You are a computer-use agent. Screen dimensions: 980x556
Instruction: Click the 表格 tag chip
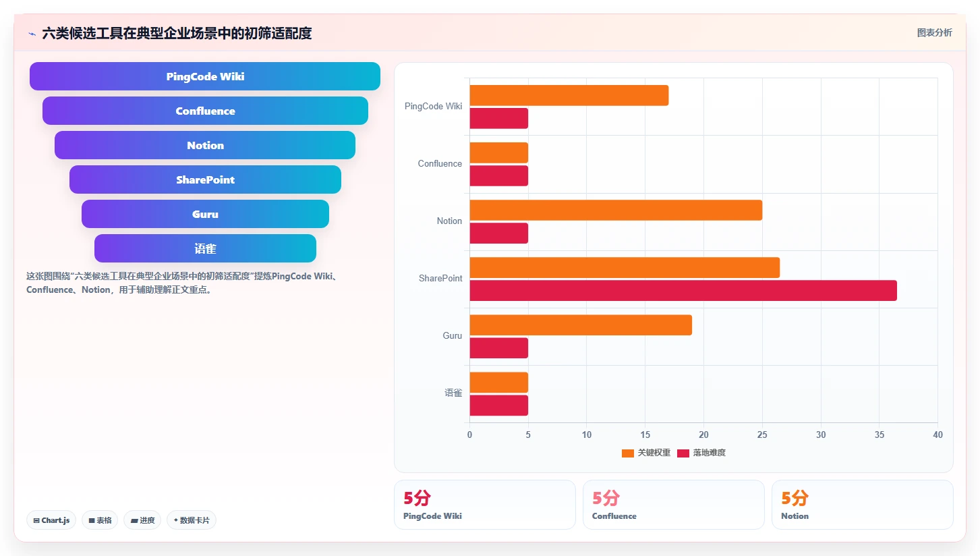pyautogui.click(x=100, y=520)
